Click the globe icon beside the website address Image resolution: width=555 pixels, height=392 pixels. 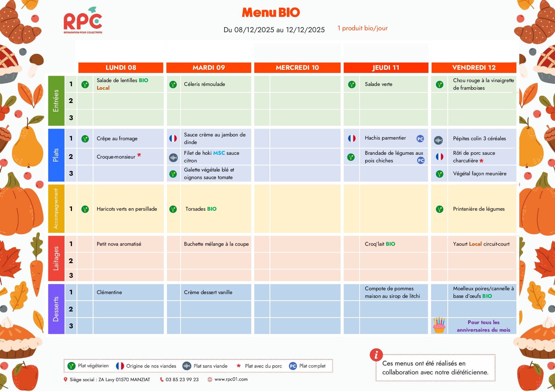(x=210, y=380)
